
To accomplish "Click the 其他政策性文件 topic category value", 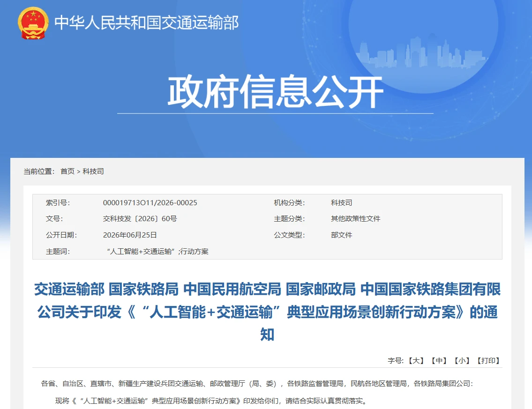I will (x=356, y=219).
